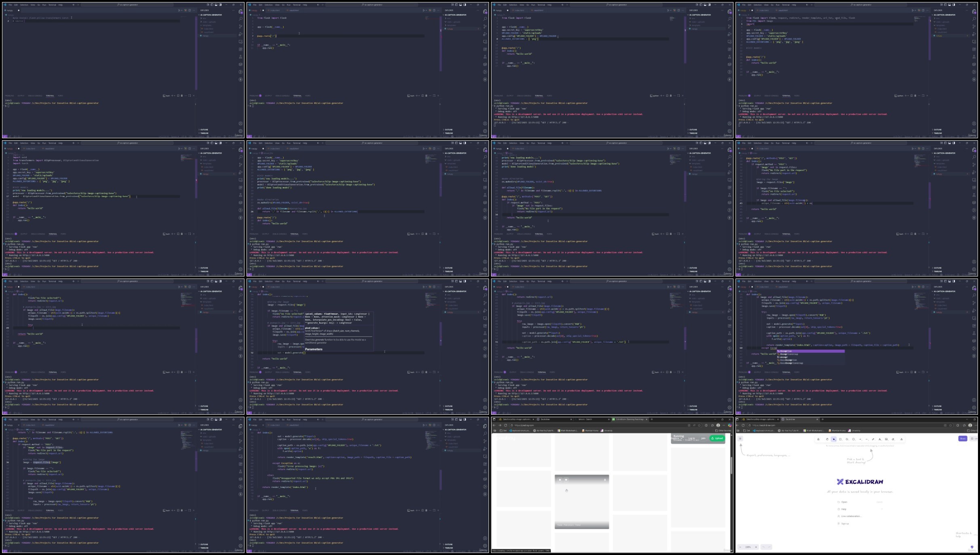Select the Ellipse tool in Excalidraw
Screen dimensions: 980x555
click(854, 439)
